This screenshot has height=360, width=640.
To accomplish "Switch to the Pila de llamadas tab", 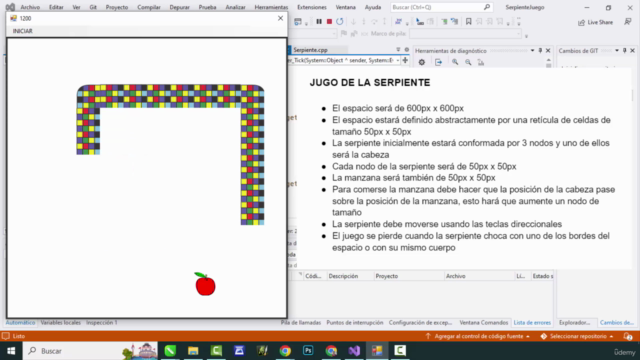I will (301, 322).
